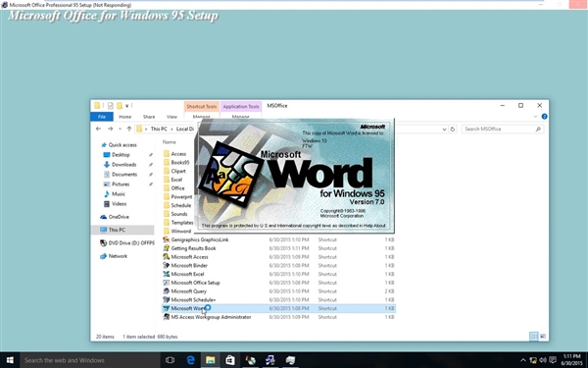Select the Application Tools tab
Image resolution: width=588 pixels, height=368 pixels.
pos(241,107)
